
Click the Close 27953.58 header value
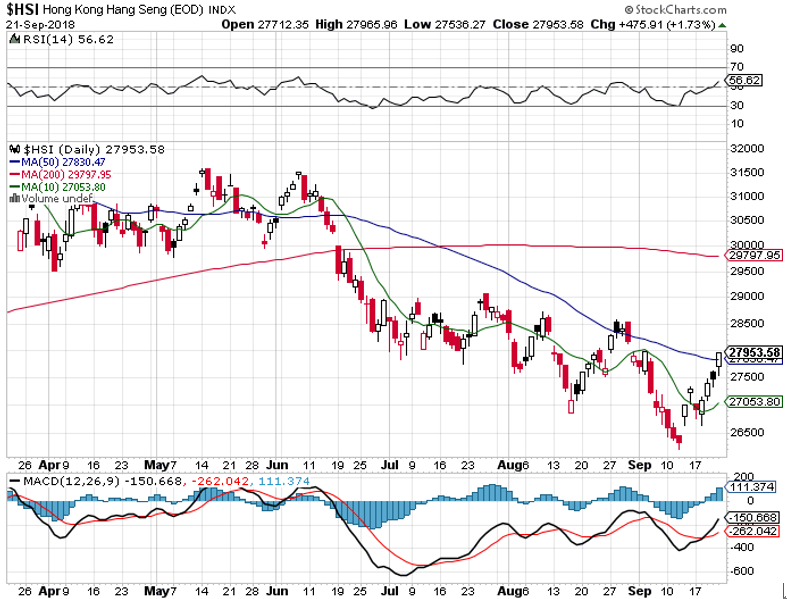tap(538, 24)
